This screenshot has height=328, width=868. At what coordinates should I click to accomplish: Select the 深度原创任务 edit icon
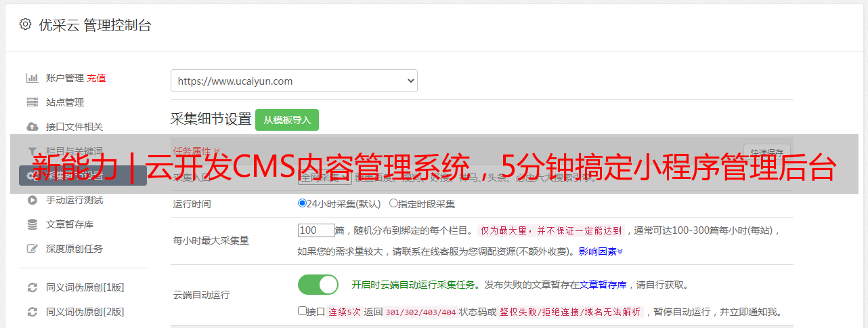click(32, 249)
